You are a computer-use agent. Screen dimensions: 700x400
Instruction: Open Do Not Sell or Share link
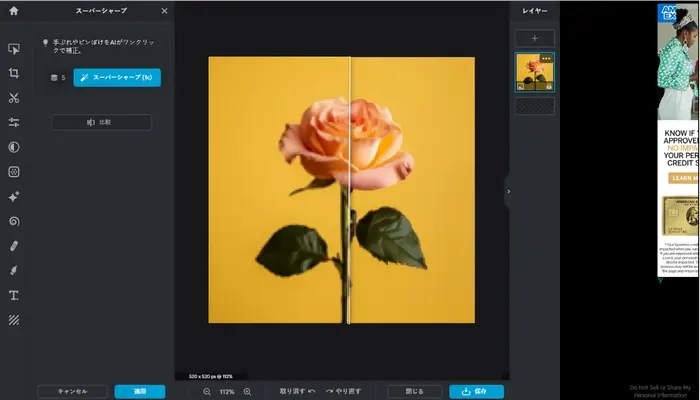[662, 391]
